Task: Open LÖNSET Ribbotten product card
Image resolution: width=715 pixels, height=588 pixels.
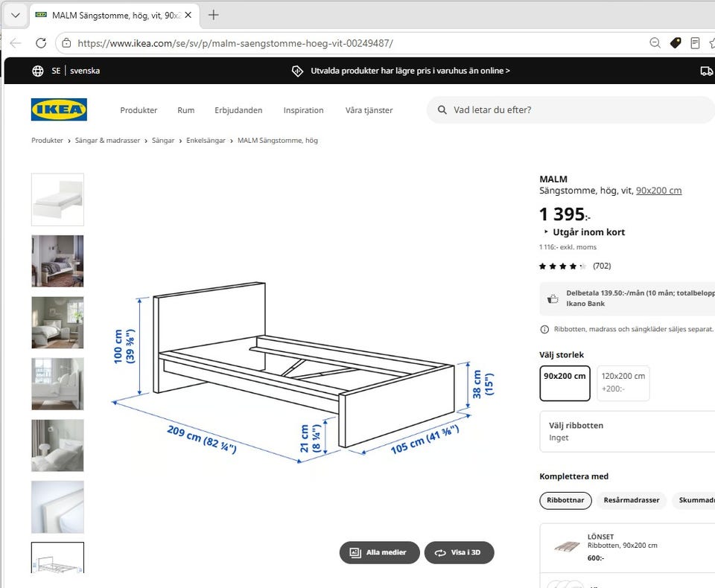Action: click(627, 548)
